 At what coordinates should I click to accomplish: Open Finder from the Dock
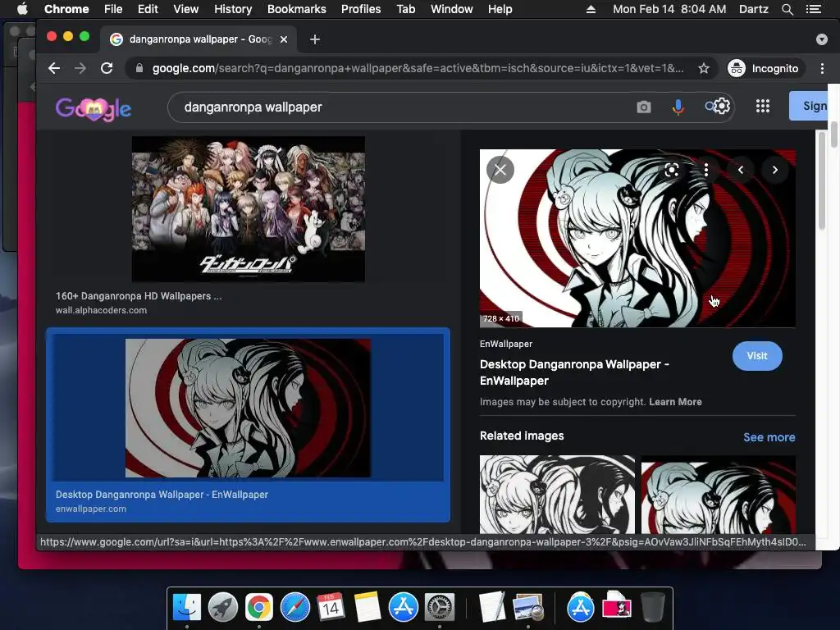[x=187, y=608]
